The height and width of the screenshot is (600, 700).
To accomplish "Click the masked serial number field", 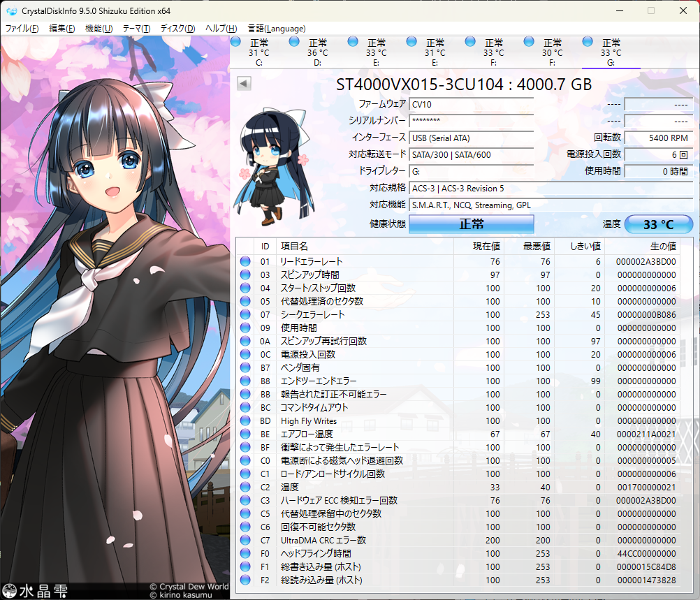I will point(472,121).
